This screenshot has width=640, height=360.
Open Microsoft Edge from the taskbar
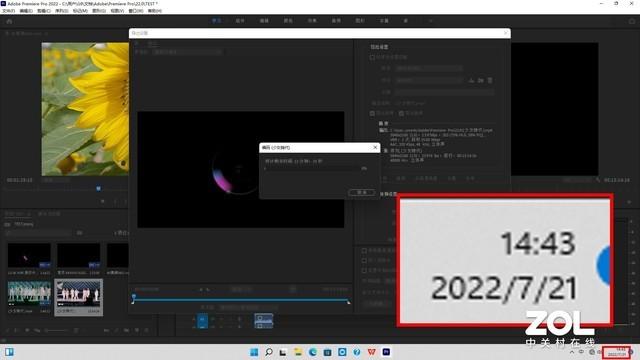pos(313,352)
